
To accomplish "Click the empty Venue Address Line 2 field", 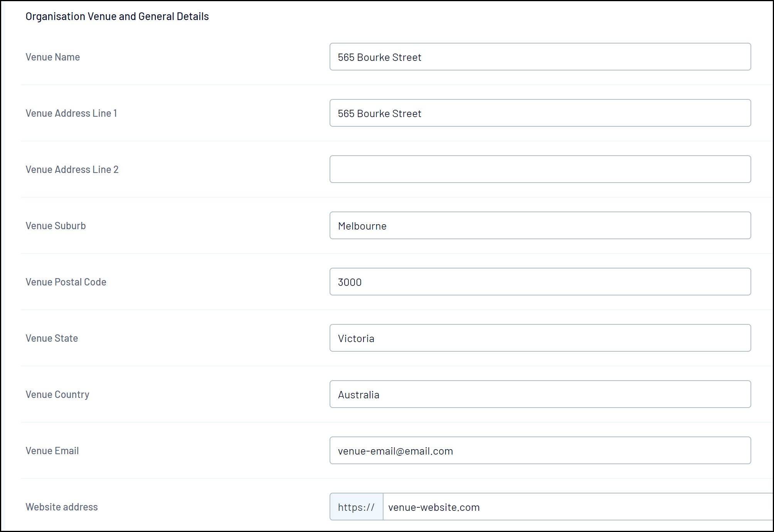I will 540,169.
